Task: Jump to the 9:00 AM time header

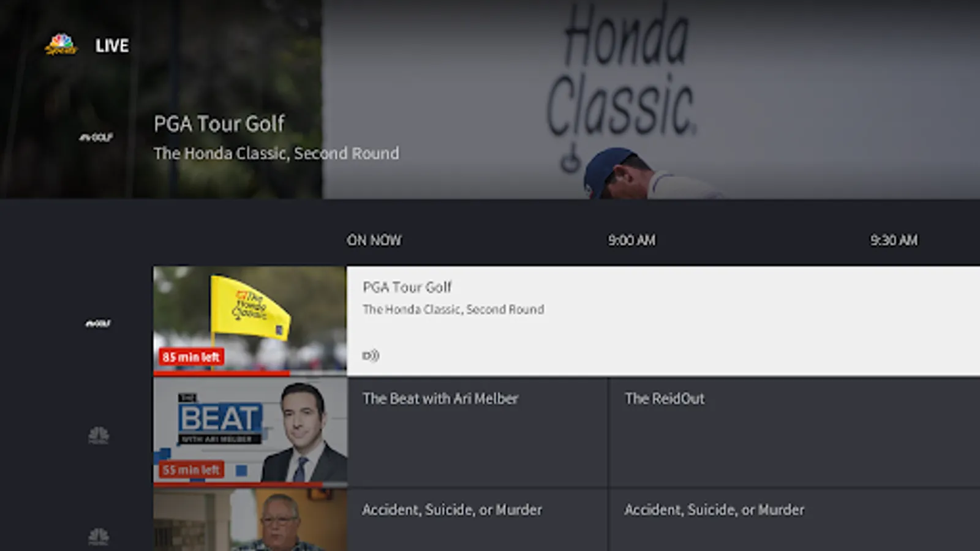Action: click(631, 240)
